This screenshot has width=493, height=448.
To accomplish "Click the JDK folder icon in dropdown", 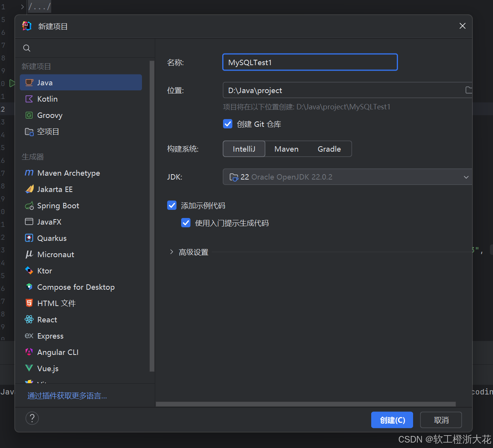I will (x=234, y=177).
